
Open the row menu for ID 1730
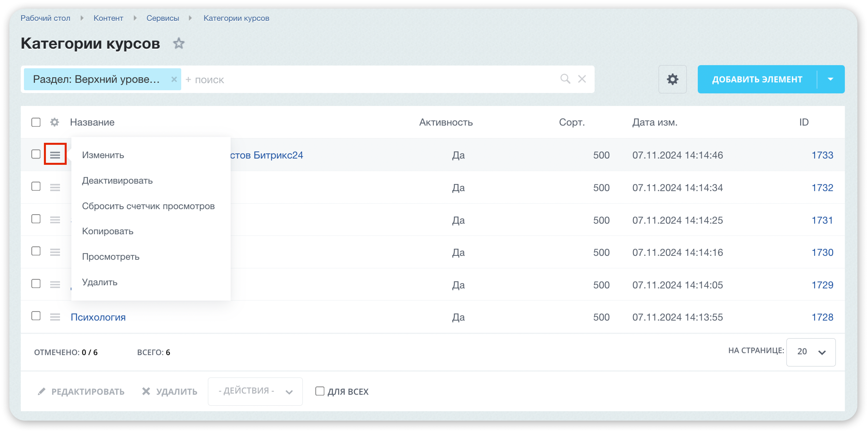[x=55, y=252]
